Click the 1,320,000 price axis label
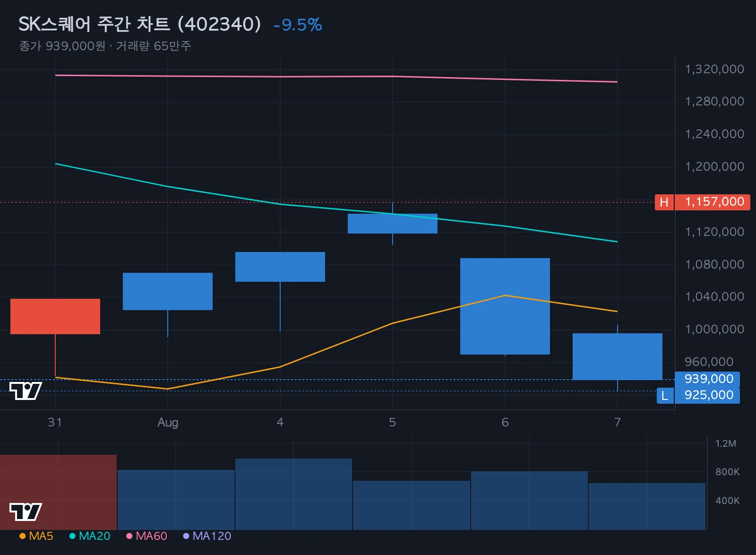Viewport: 756px width, 555px height. (714, 69)
